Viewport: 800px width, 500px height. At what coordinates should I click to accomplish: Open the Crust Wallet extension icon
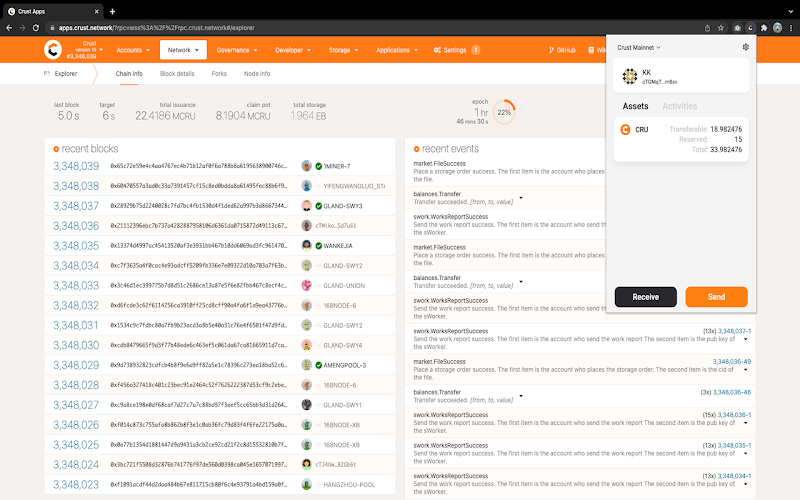[x=751, y=28]
